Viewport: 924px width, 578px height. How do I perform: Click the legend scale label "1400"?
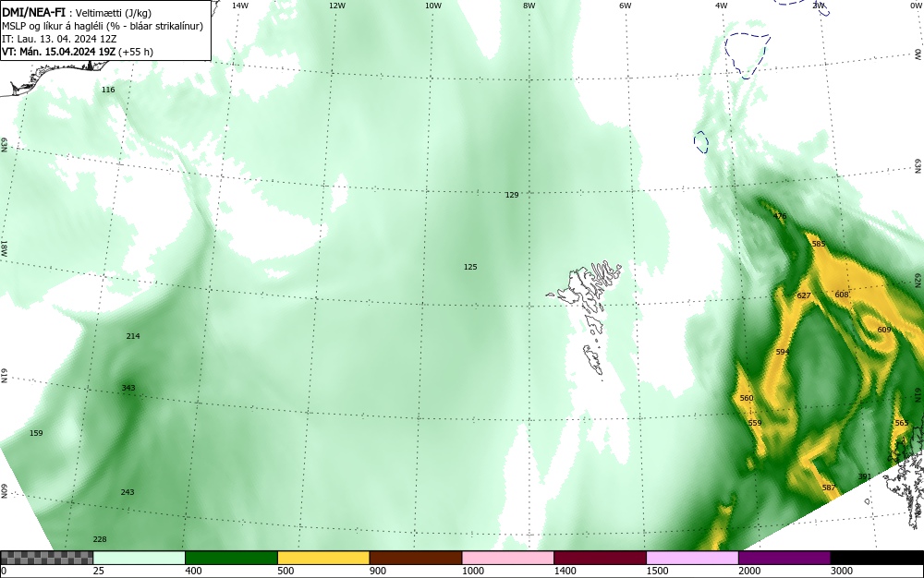(x=565, y=571)
